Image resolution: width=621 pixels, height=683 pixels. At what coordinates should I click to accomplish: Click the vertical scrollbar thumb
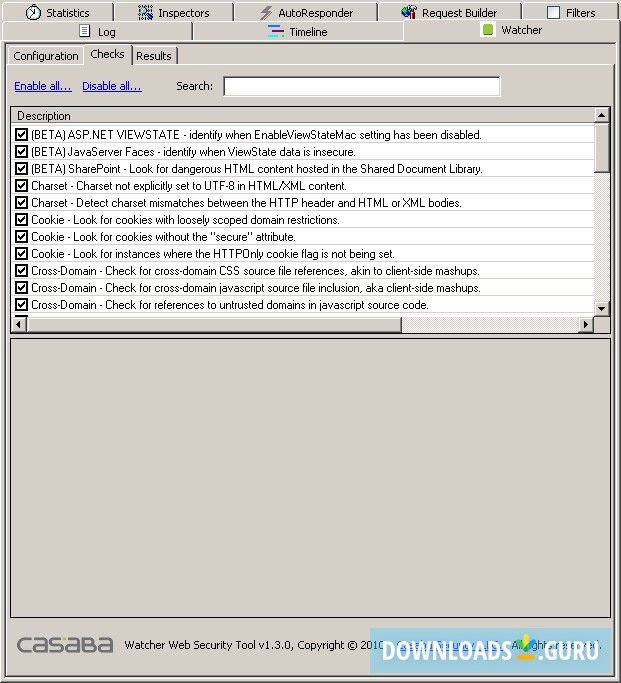601,147
